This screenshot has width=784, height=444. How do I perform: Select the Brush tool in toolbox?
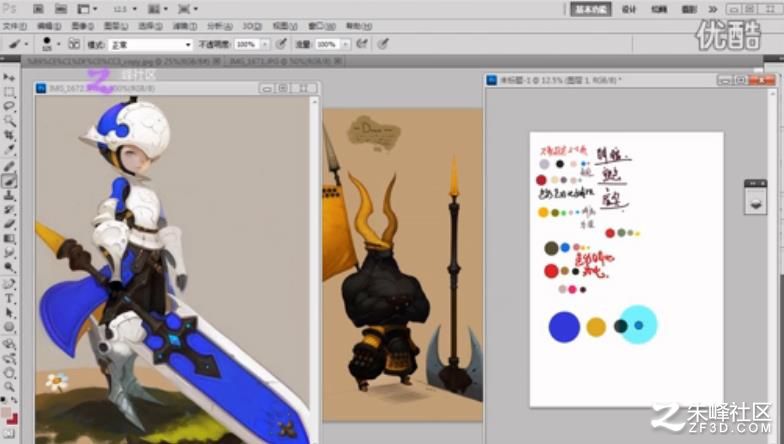(9, 181)
